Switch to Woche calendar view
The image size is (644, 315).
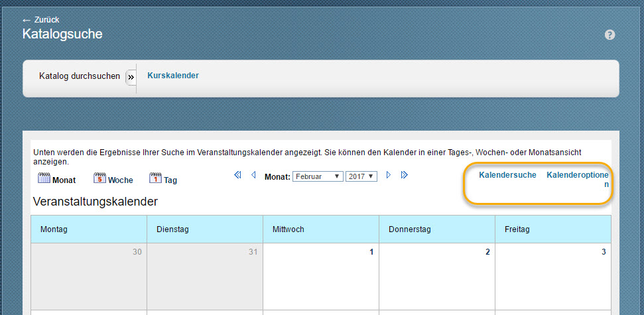click(x=113, y=178)
